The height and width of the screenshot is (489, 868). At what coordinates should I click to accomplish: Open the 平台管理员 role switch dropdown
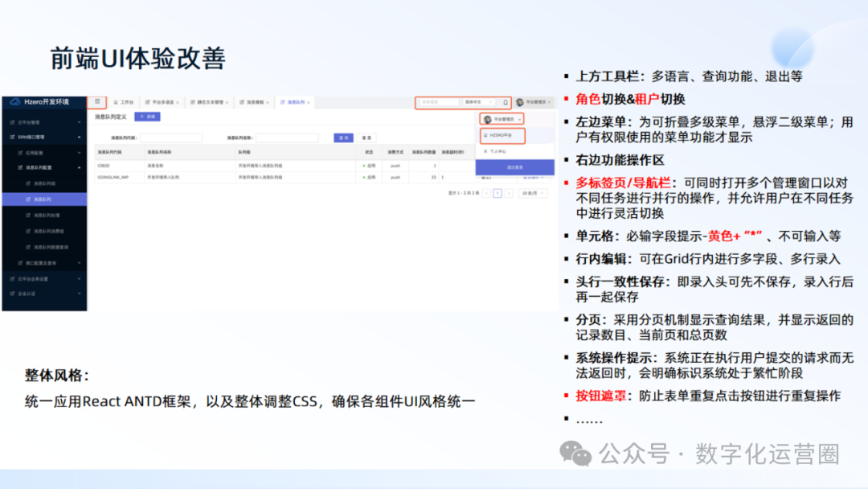click(x=502, y=119)
